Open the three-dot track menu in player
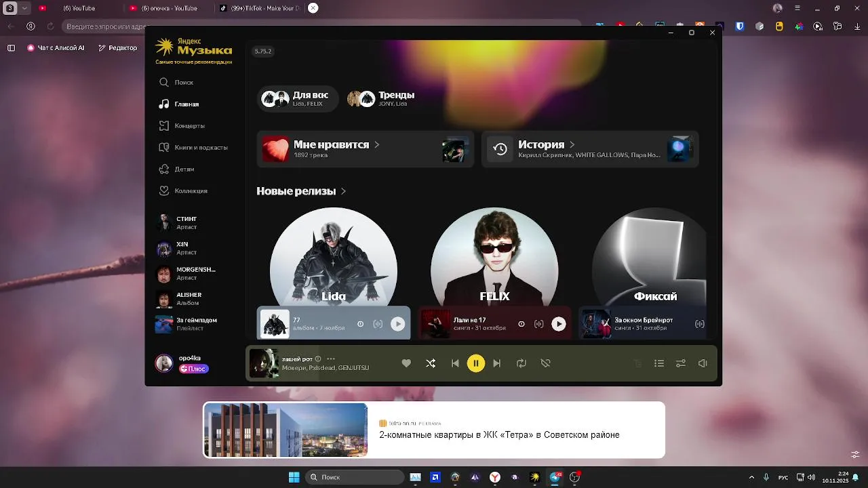Image resolution: width=868 pixels, height=488 pixels. click(x=331, y=359)
